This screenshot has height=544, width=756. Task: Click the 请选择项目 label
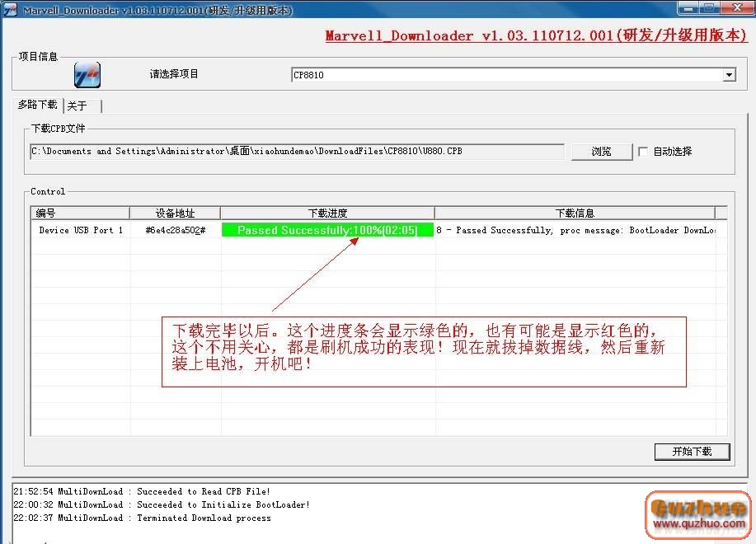pos(174,74)
